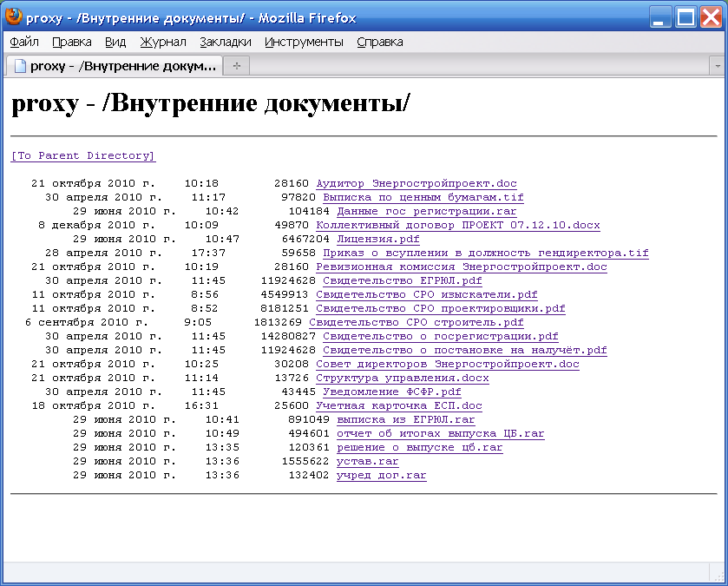Minimize the Firefox window

pyautogui.click(x=659, y=18)
